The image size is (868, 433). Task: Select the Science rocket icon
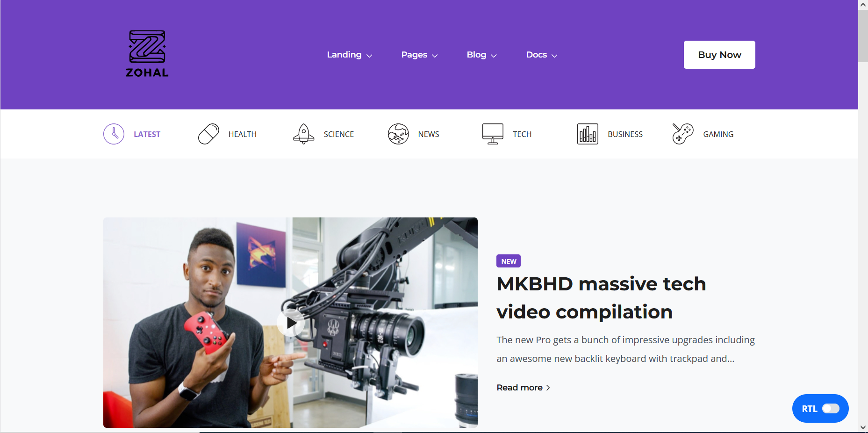pos(303,134)
